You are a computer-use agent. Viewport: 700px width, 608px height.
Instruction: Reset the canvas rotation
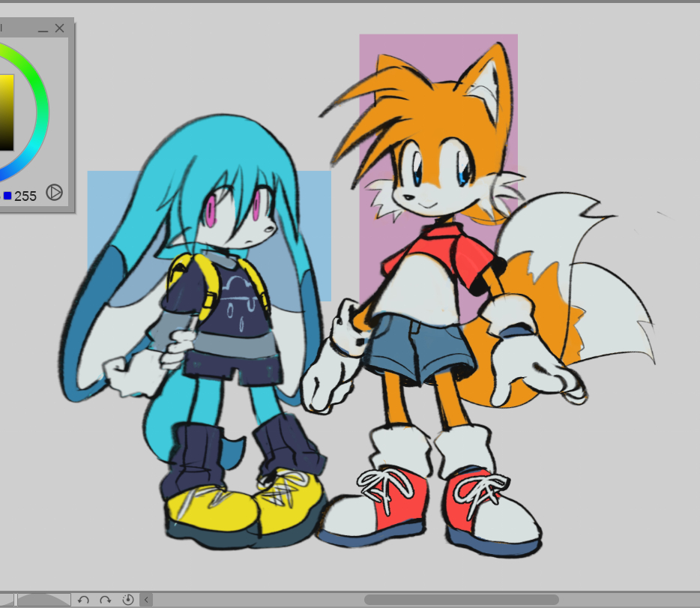pyautogui.click(x=127, y=600)
